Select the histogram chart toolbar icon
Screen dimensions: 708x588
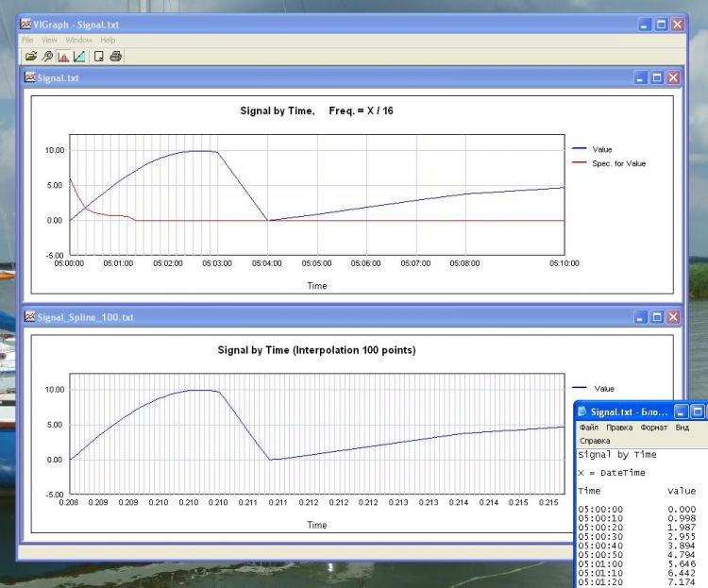point(62,57)
